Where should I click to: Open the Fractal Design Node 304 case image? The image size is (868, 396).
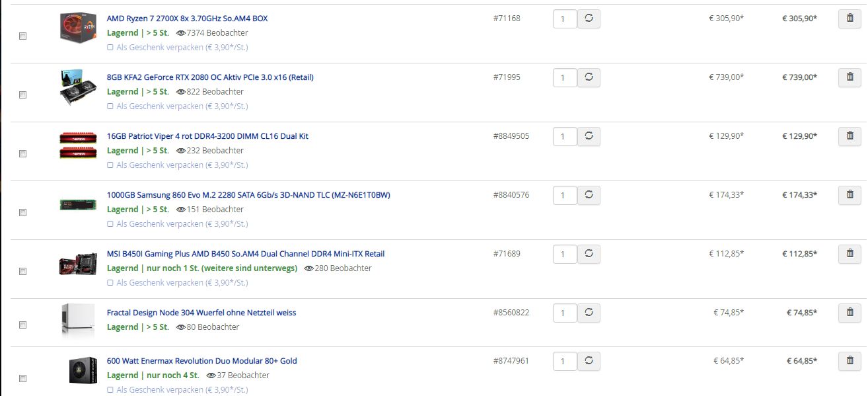click(74, 321)
